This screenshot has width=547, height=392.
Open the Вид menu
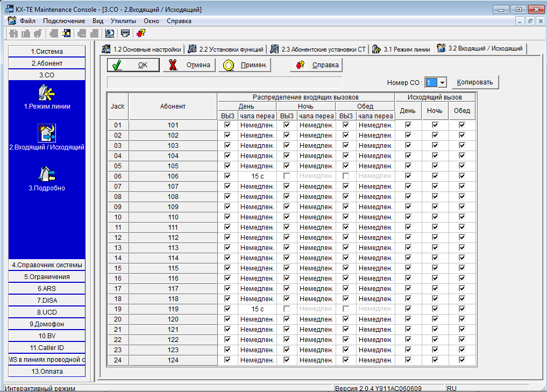[x=98, y=21]
